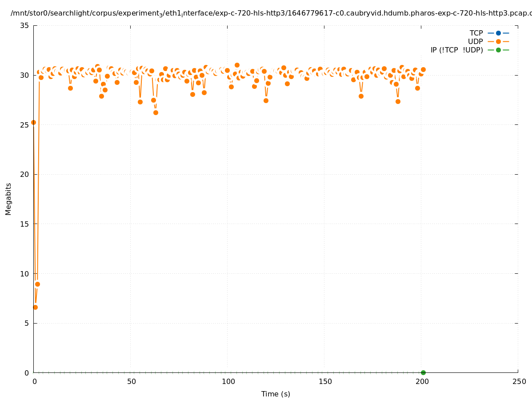Viewport: 532px width, 400px height.
Task: Click the UDP data point near 9 Megabits
Action: [x=37, y=284]
